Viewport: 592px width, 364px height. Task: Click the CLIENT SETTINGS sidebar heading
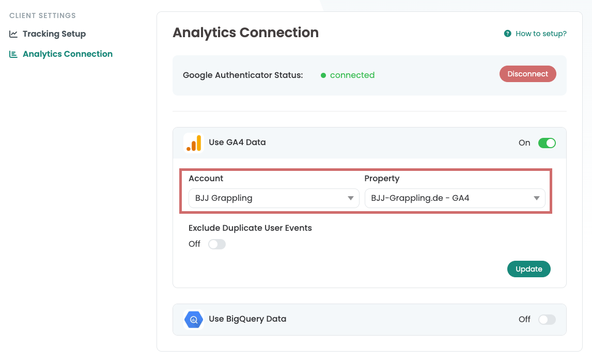42,15
